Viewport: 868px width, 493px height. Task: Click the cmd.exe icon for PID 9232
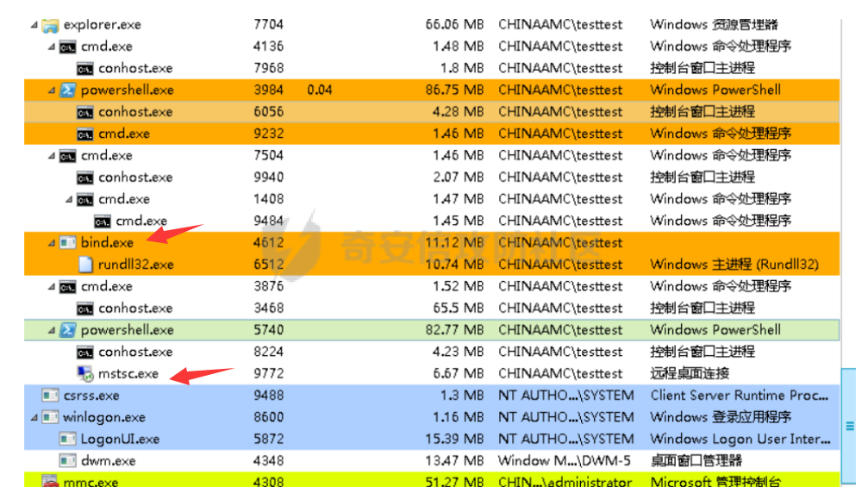pyautogui.click(x=85, y=134)
